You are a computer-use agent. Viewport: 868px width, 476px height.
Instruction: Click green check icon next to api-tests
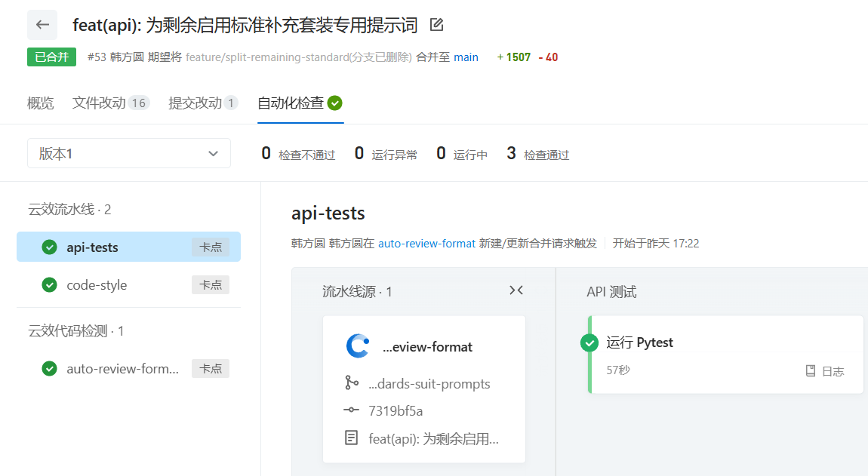pos(49,247)
